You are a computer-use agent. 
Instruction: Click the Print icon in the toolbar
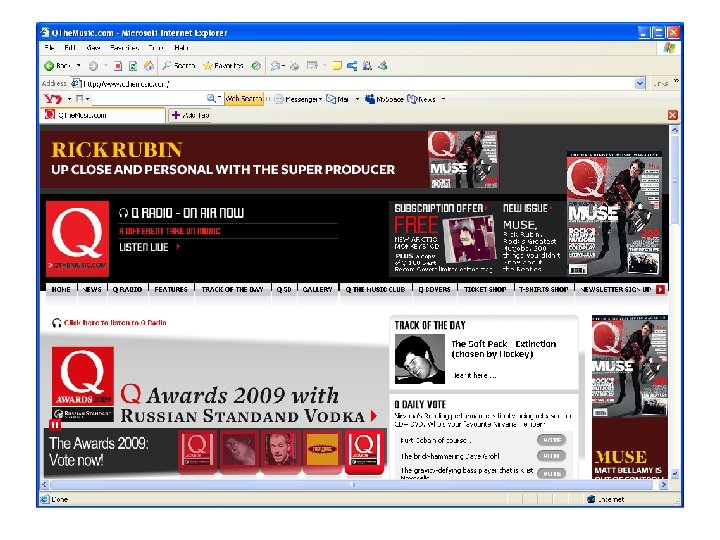click(294, 66)
